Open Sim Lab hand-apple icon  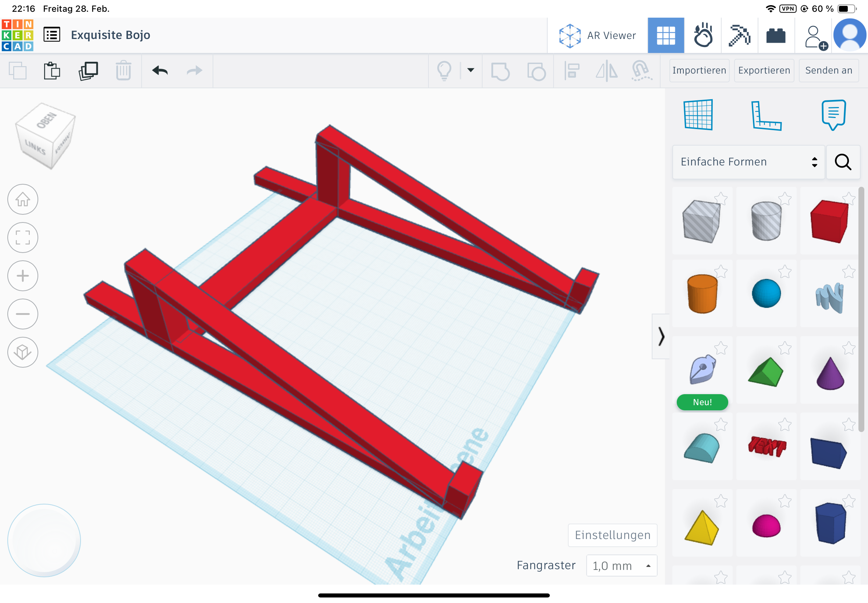(x=702, y=35)
